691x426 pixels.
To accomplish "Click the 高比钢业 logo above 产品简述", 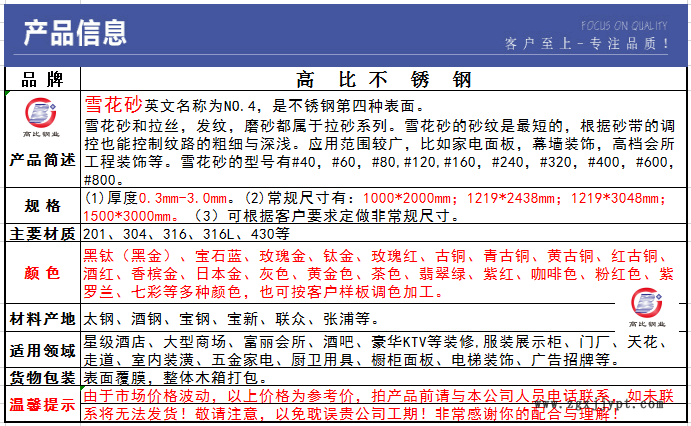I will [41, 117].
